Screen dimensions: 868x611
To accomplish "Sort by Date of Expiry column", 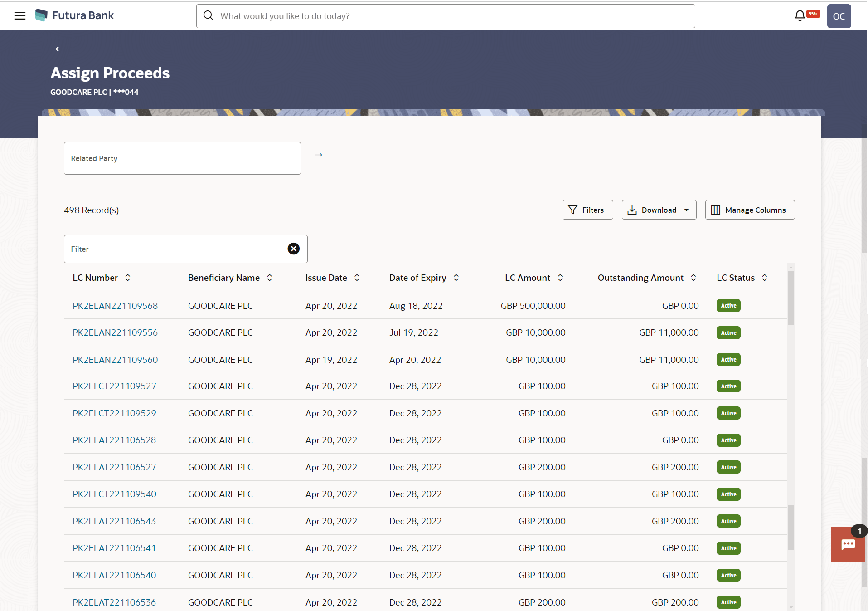I will 456,278.
